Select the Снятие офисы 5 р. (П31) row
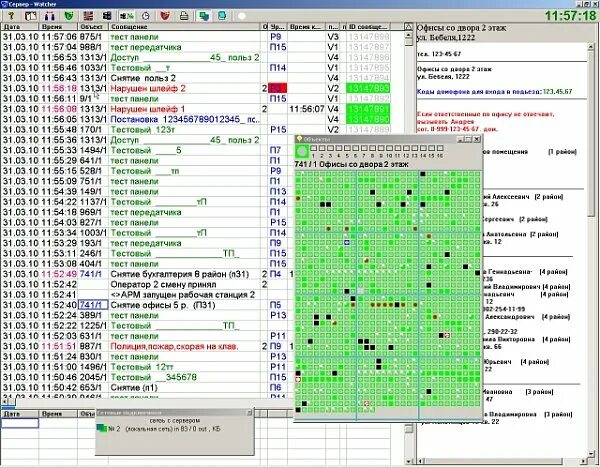600x468 pixels. click(x=147, y=305)
